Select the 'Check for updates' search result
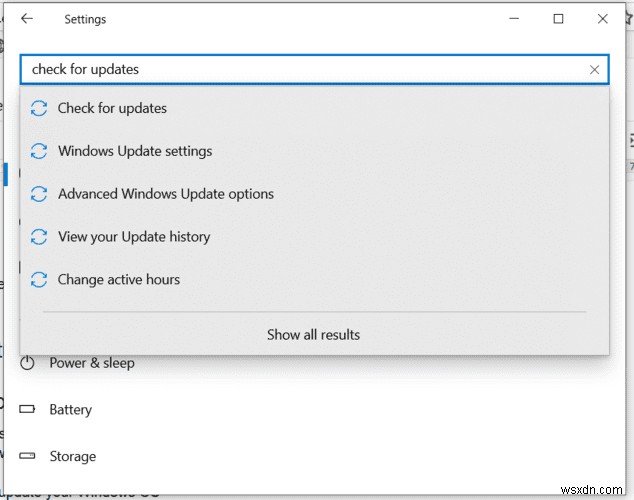This screenshot has width=634, height=500. [x=315, y=108]
